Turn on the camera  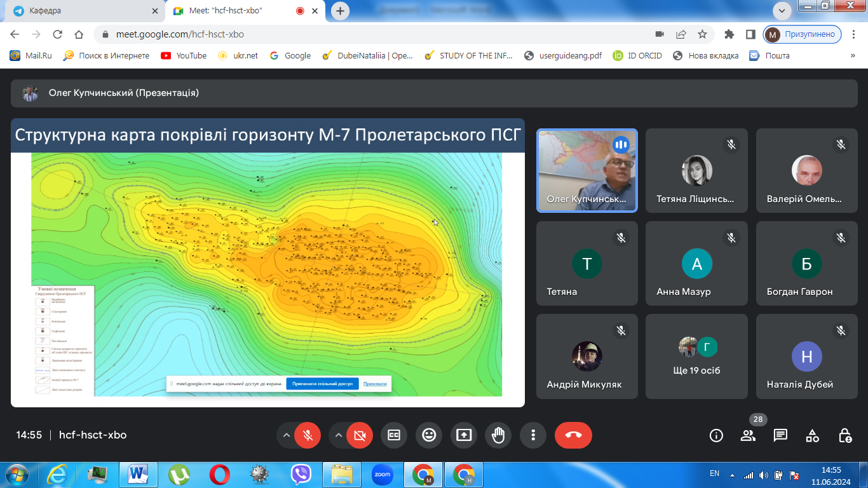(x=360, y=435)
